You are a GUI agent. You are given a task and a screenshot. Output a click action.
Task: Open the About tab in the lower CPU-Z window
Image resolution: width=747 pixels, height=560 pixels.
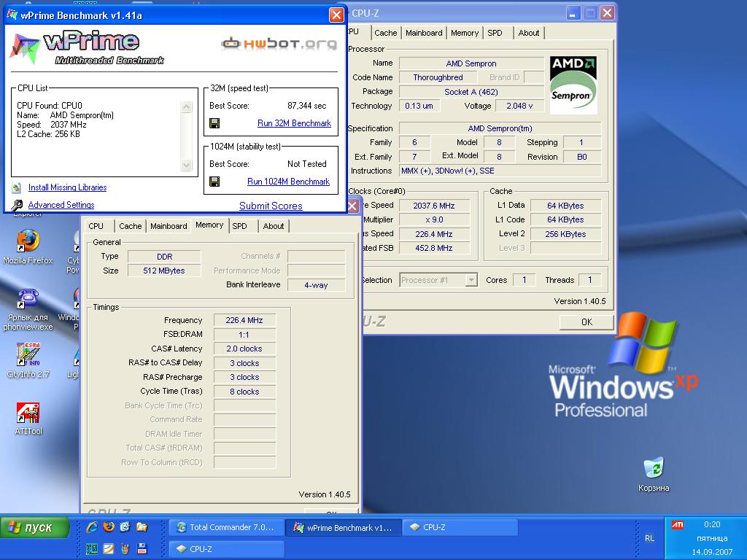pos(274,226)
